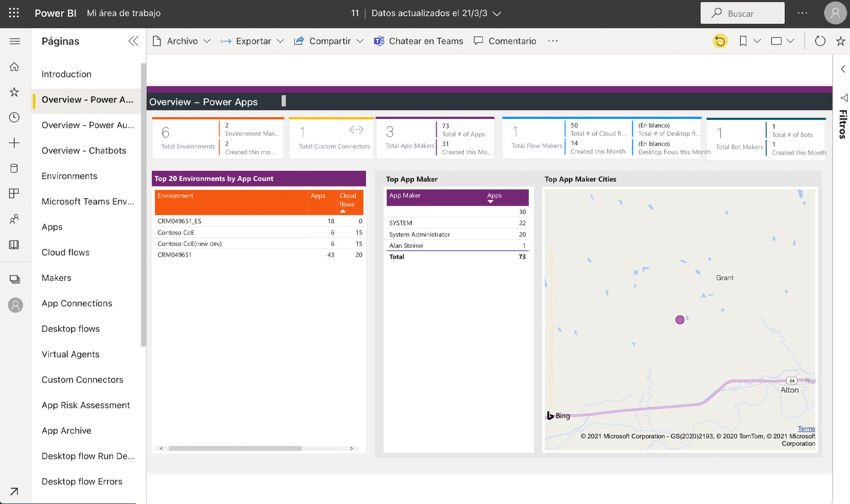Expand the Archivo dropdown menu

pyautogui.click(x=182, y=41)
